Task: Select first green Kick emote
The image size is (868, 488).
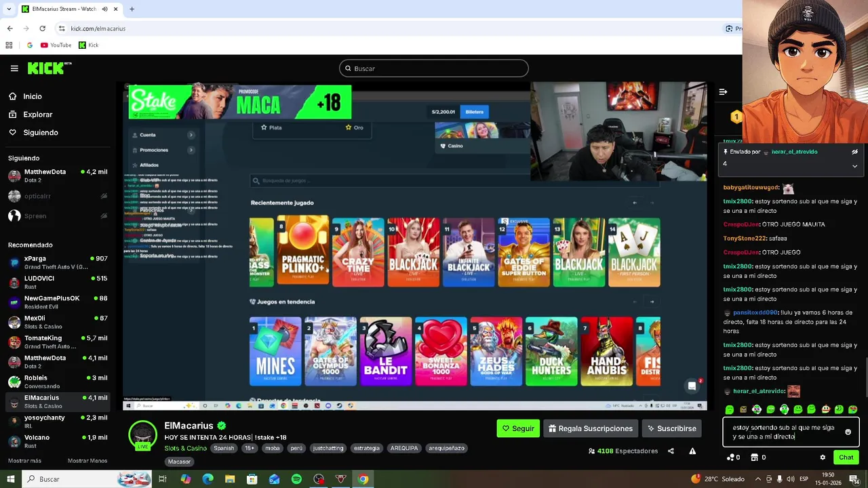Action: click(x=729, y=409)
